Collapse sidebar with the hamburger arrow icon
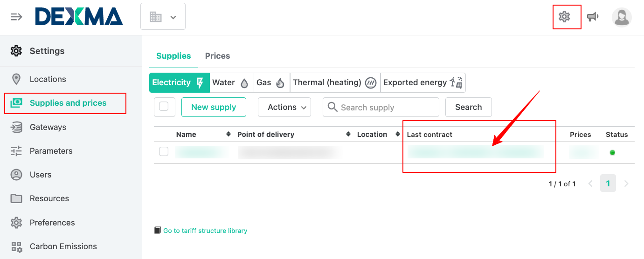Image resolution: width=644 pixels, height=259 pixels. click(x=16, y=17)
